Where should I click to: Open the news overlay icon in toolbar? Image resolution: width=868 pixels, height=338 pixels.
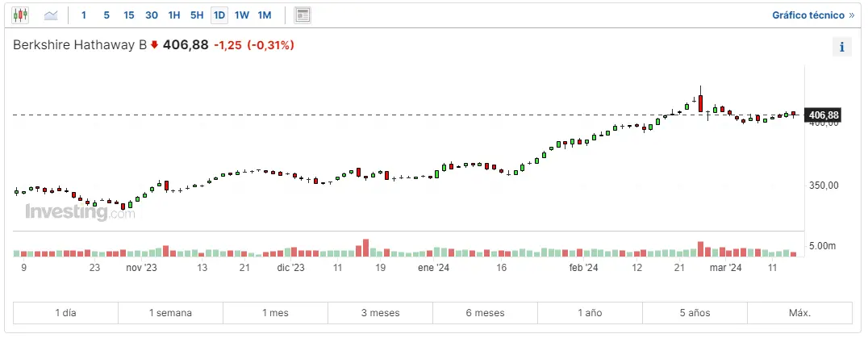coord(303,15)
